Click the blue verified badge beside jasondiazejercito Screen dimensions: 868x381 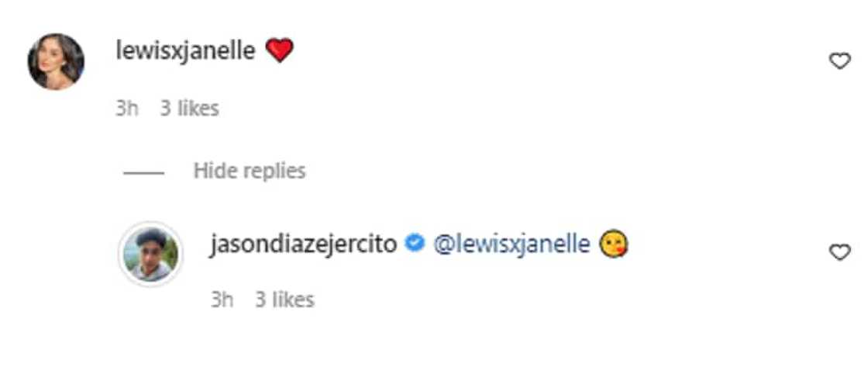point(415,244)
